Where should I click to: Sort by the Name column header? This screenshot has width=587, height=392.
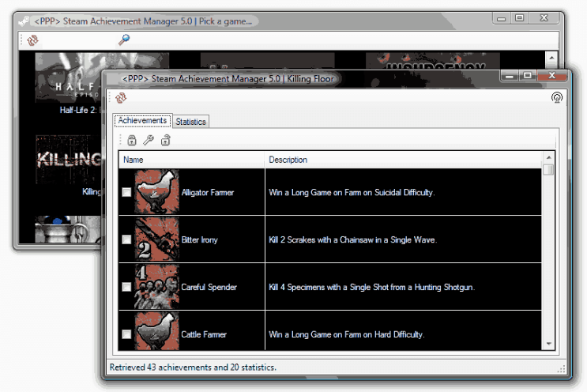coord(192,160)
